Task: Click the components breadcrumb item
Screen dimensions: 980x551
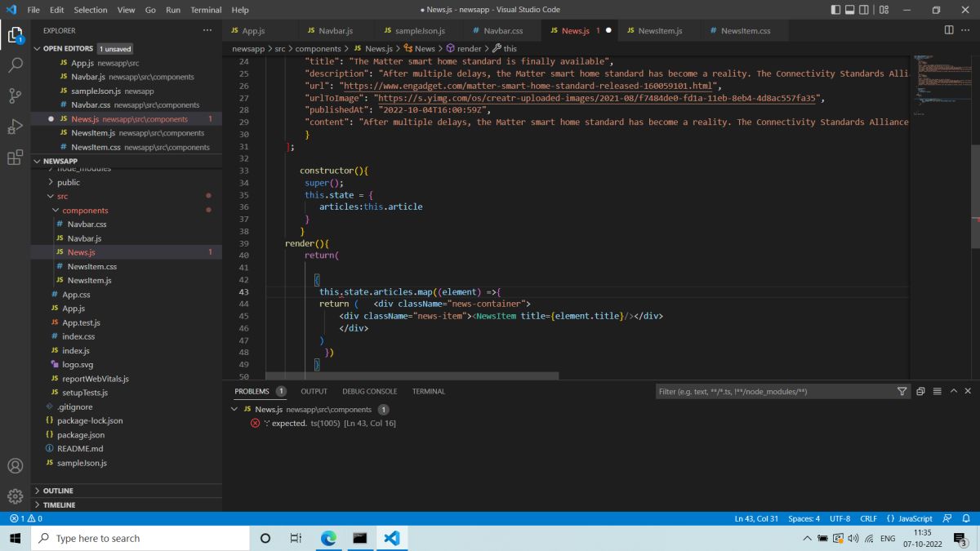Action: [318, 49]
